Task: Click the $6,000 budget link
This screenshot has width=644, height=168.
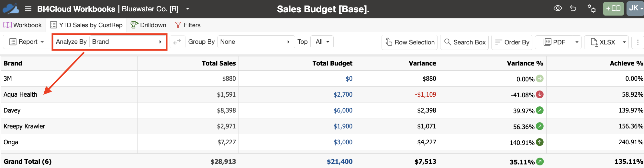Action: (x=343, y=110)
